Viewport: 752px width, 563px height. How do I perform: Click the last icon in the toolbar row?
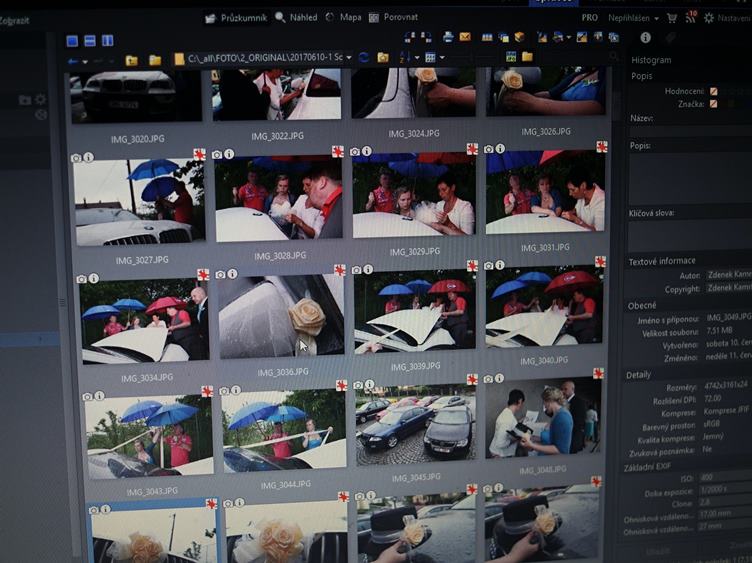(613, 37)
